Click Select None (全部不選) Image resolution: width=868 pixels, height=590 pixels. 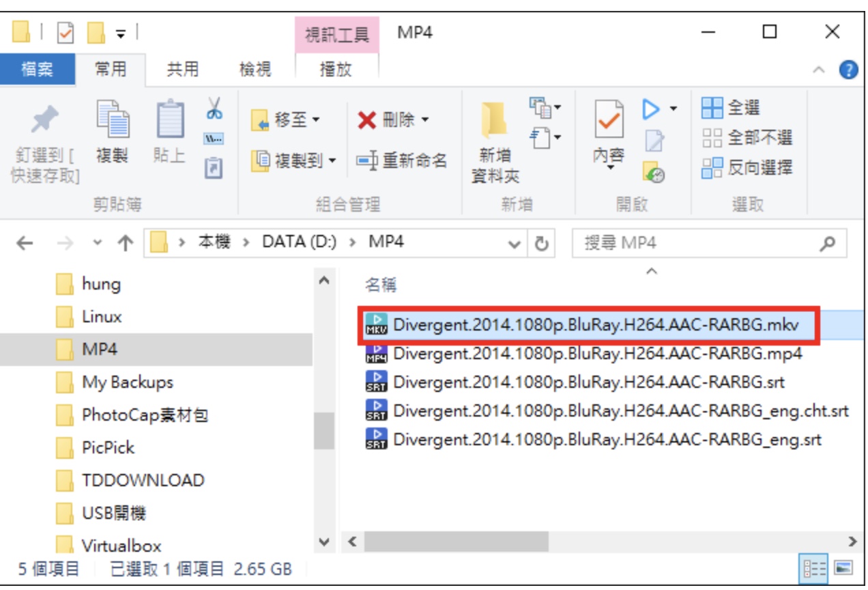click(x=748, y=137)
